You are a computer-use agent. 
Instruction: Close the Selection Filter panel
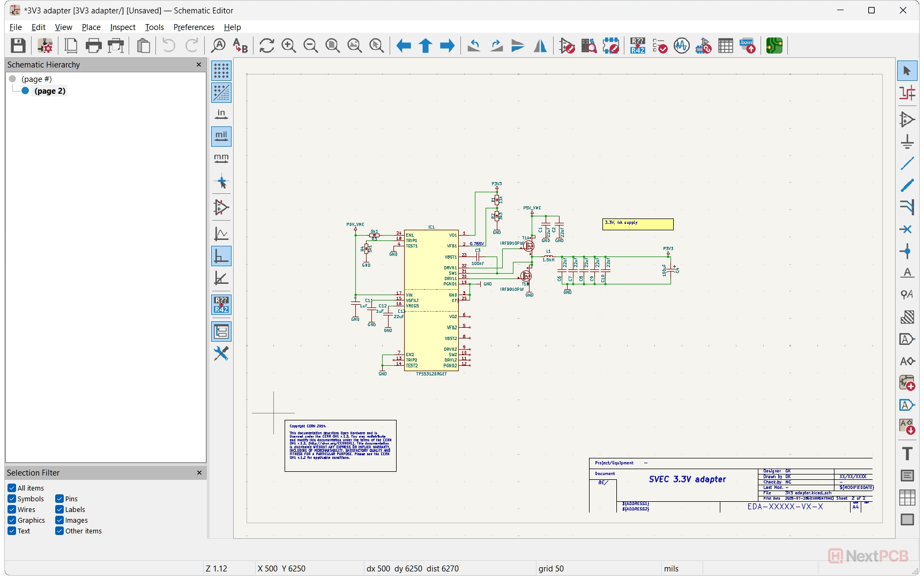pyautogui.click(x=199, y=473)
